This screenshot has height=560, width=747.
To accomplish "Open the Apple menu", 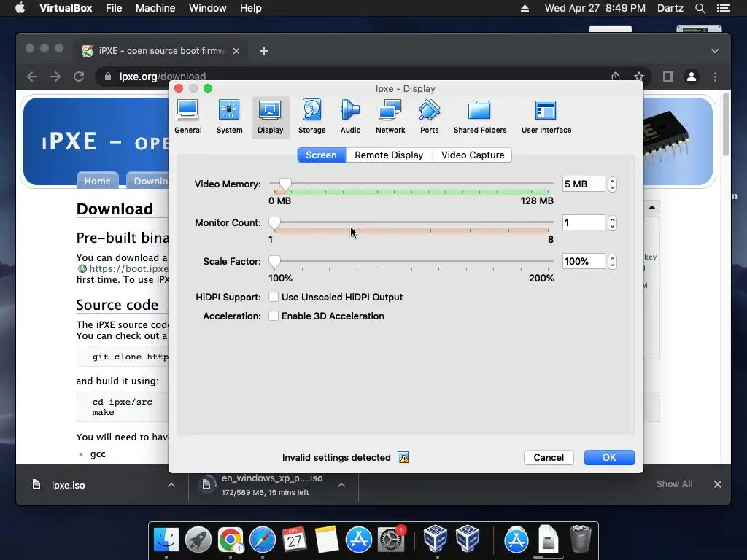I will (20, 8).
